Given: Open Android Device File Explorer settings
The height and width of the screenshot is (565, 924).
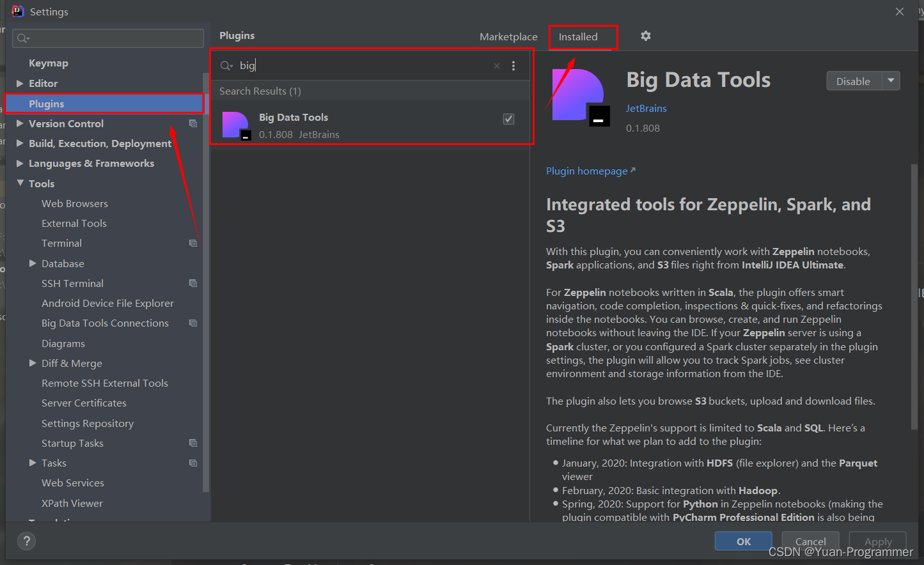Looking at the screenshot, I should tap(107, 303).
